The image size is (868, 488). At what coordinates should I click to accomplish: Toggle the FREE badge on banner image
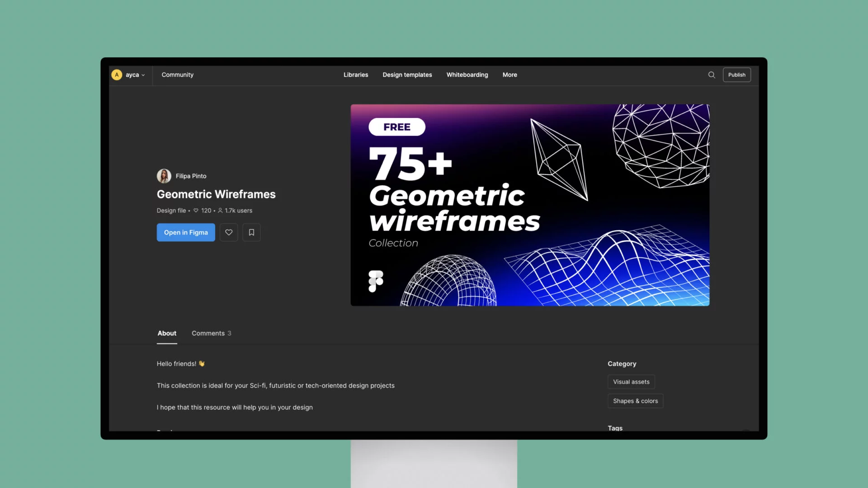click(396, 127)
